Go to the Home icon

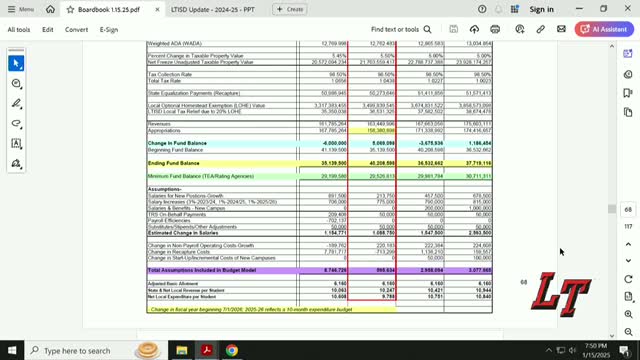(x=50, y=9)
